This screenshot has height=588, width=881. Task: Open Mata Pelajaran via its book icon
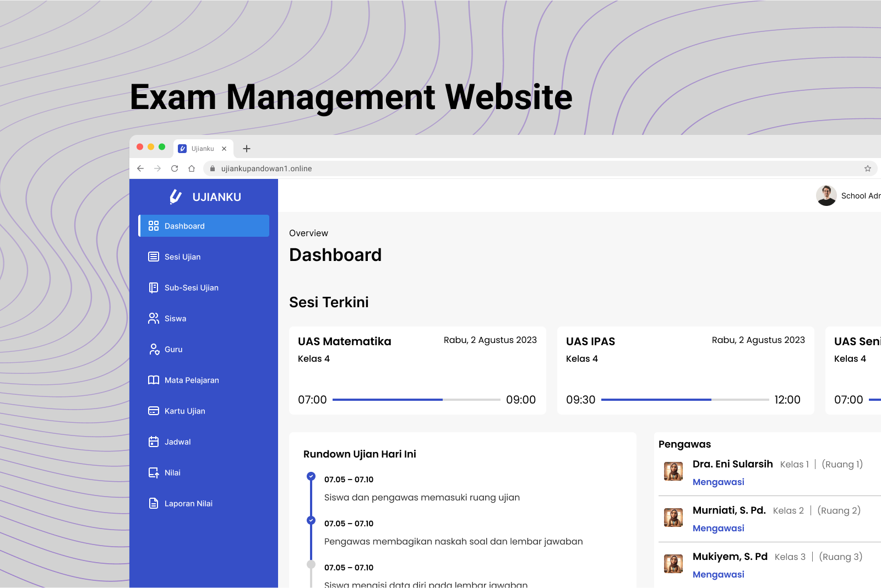tap(153, 380)
